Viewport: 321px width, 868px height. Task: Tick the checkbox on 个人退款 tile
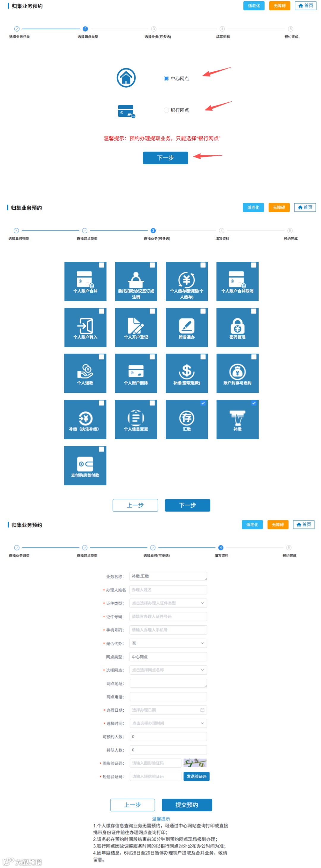101,357
